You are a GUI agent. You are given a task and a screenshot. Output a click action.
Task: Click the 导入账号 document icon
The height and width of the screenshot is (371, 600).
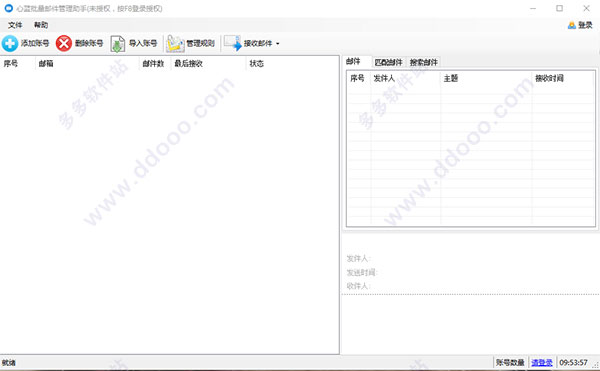[x=117, y=44]
